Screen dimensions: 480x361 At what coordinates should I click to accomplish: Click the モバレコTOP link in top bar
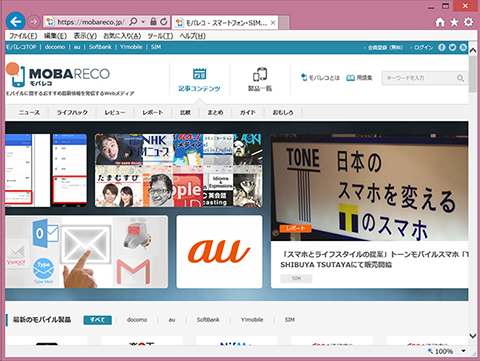click(x=21, y=47)
